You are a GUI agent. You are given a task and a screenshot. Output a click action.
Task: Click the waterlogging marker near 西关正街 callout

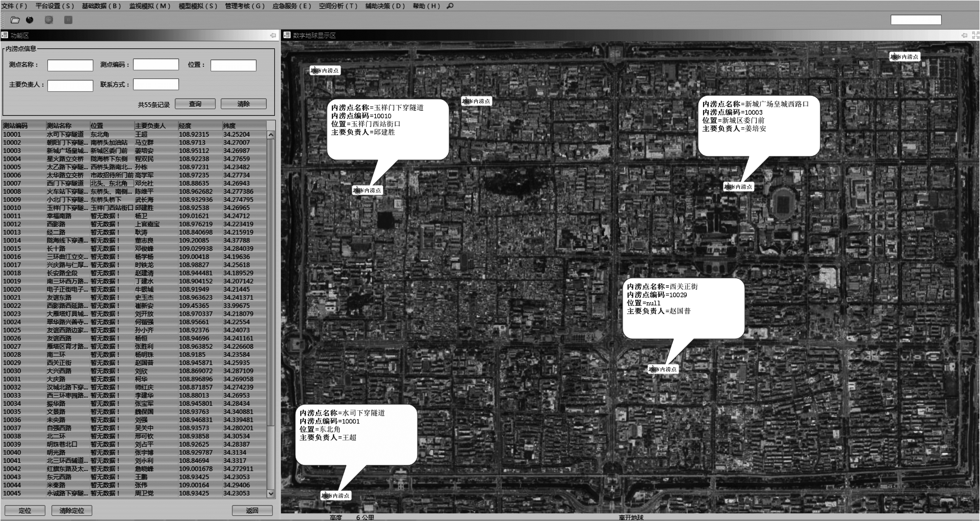click(x=662, y=369)
